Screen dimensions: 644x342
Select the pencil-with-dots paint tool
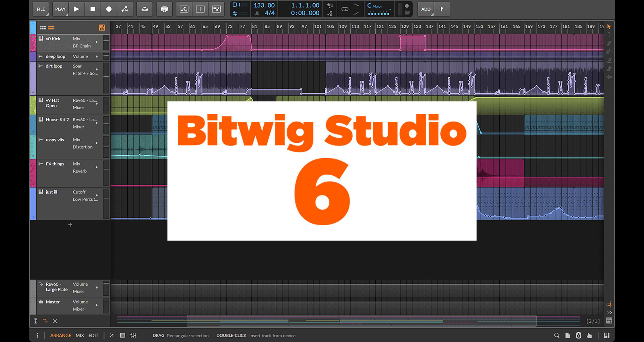point(609,52)
